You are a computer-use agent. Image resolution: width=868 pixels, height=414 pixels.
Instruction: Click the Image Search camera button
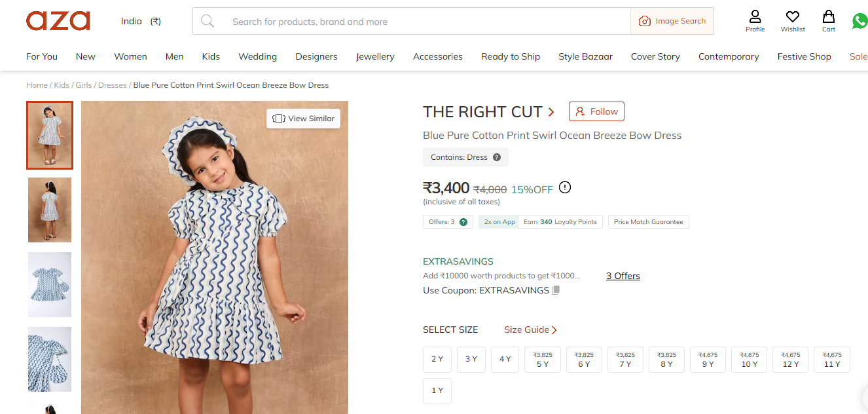click(x=672, y=21)
